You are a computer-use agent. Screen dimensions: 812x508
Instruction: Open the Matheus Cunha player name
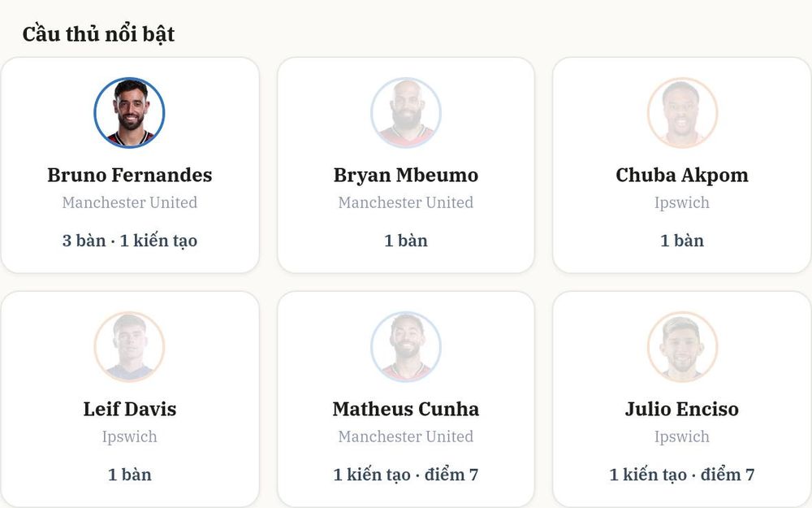tap(406, 409)
